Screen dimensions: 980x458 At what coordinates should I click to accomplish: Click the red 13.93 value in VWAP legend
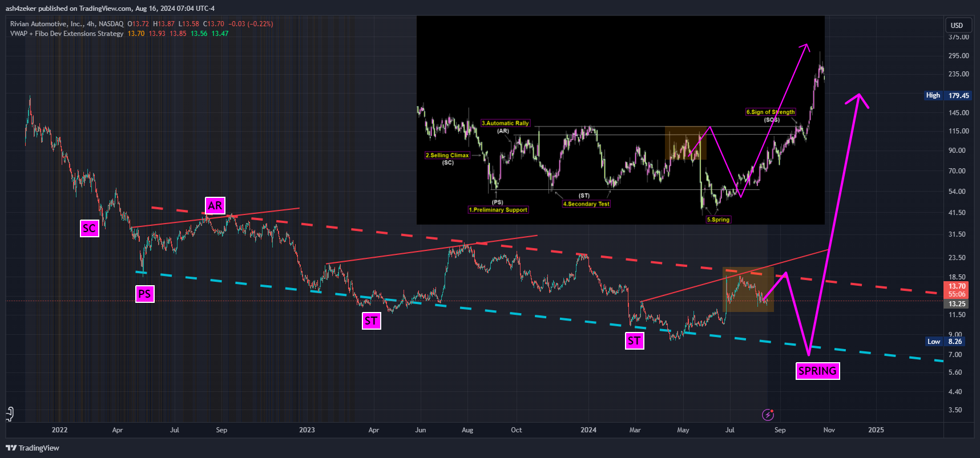click(x=157, y=34)
